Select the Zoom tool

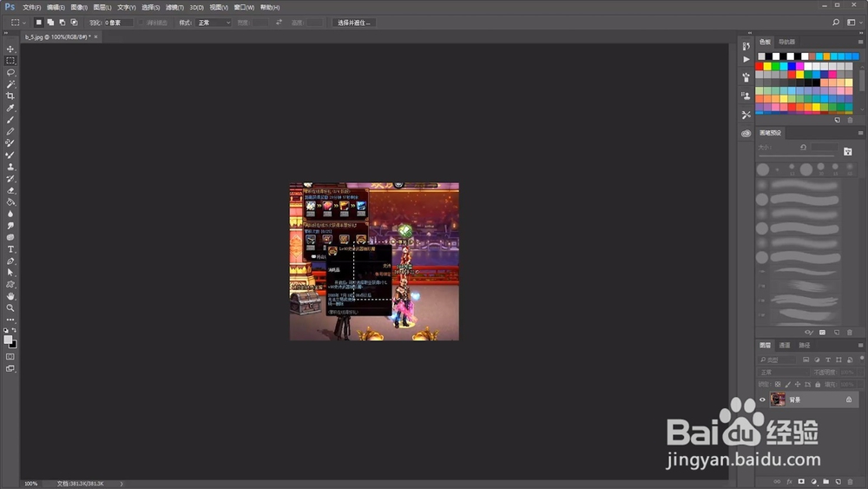pos(10,308)
